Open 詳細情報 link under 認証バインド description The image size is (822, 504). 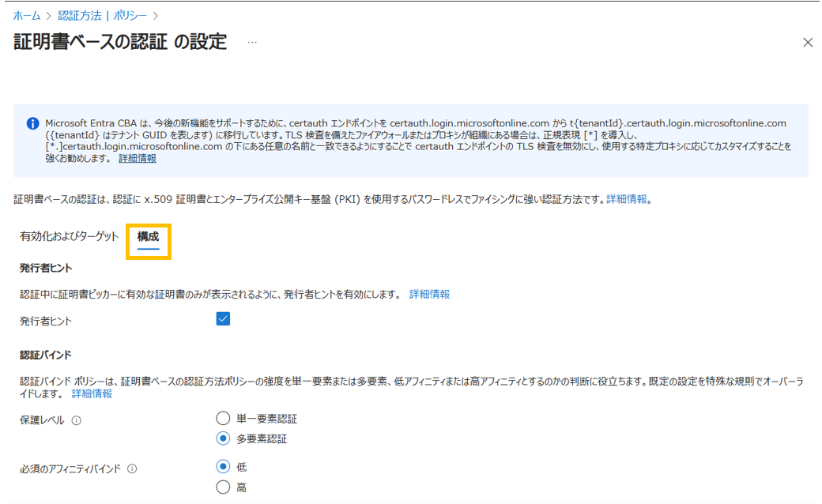click(x=92, y=393)
